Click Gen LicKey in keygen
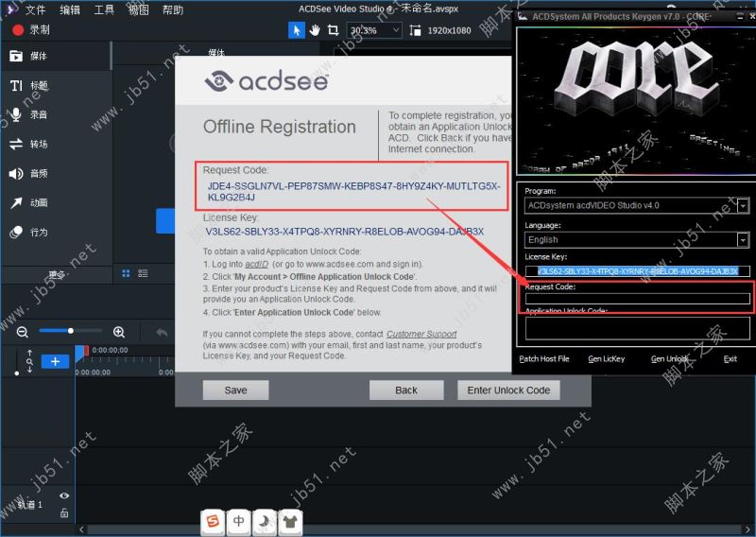This screenshot has height=537, width=756. (606, 358)
